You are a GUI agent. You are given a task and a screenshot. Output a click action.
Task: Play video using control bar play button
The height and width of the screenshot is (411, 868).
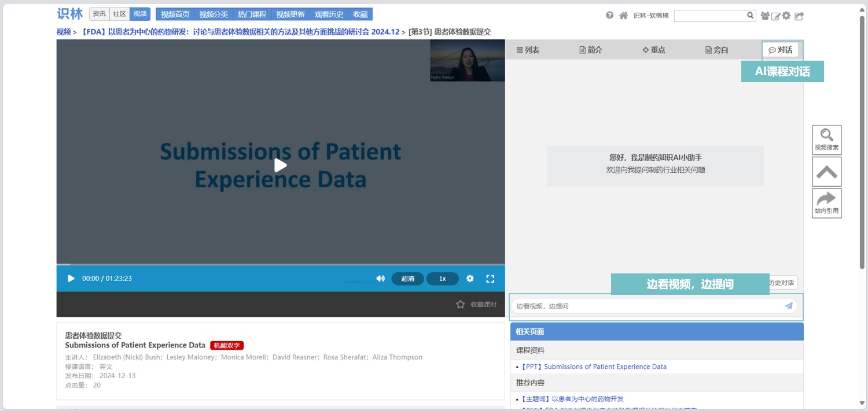tap(71, 279)
